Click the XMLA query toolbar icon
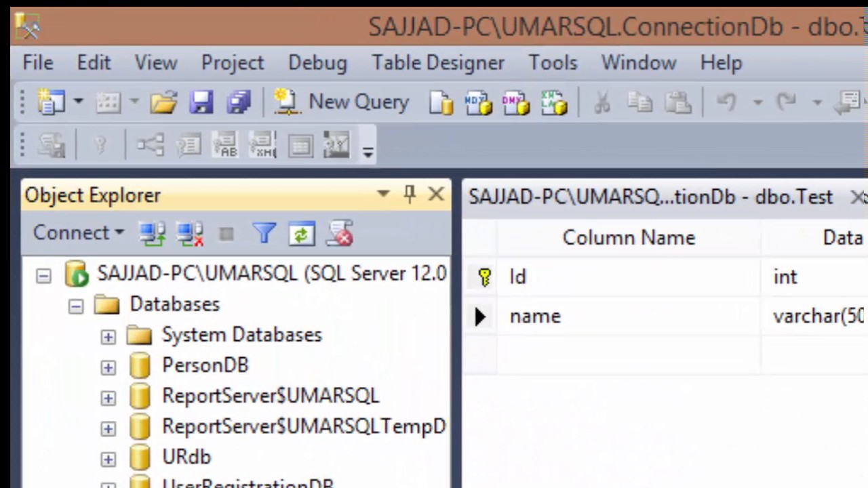This screenshot has width=868, height=488. click(x=554, y=103)
